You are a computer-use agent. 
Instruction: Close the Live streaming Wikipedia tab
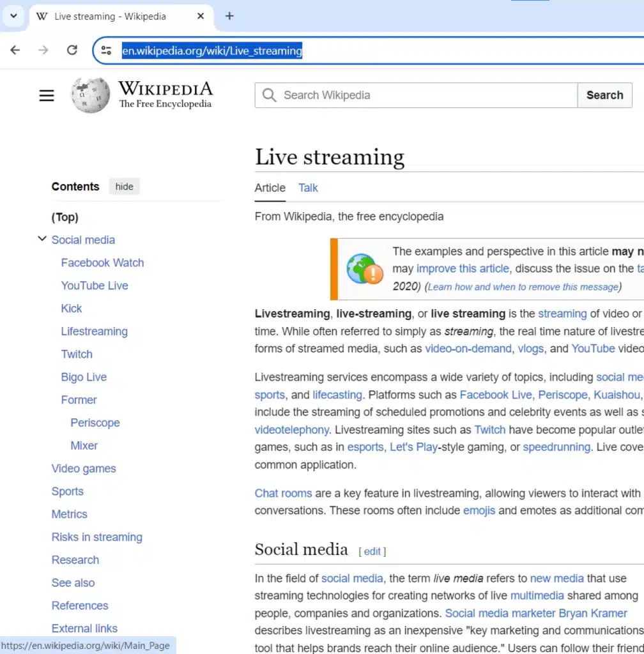point(201,16)
